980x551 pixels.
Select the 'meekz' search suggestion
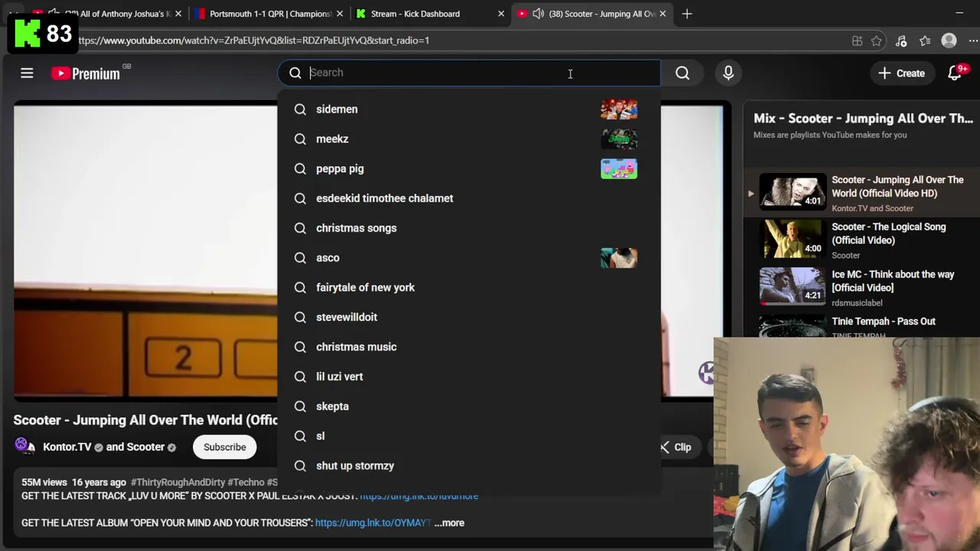pos(469,139)
